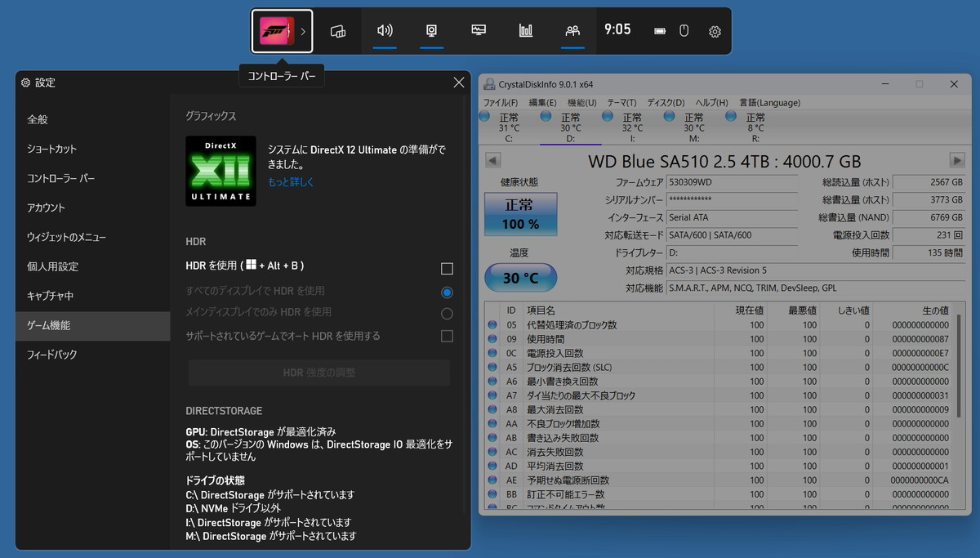Open the ファイル(F) menu in CrystalDiskInfo
Viewport: 980px width, 558px height.
click(501, 103)
